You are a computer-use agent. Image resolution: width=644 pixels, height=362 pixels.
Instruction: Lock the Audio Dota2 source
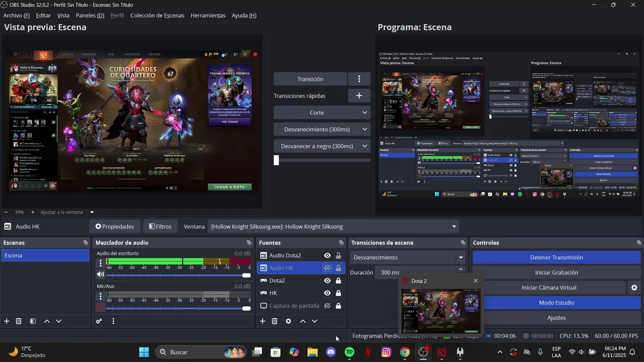338,255
